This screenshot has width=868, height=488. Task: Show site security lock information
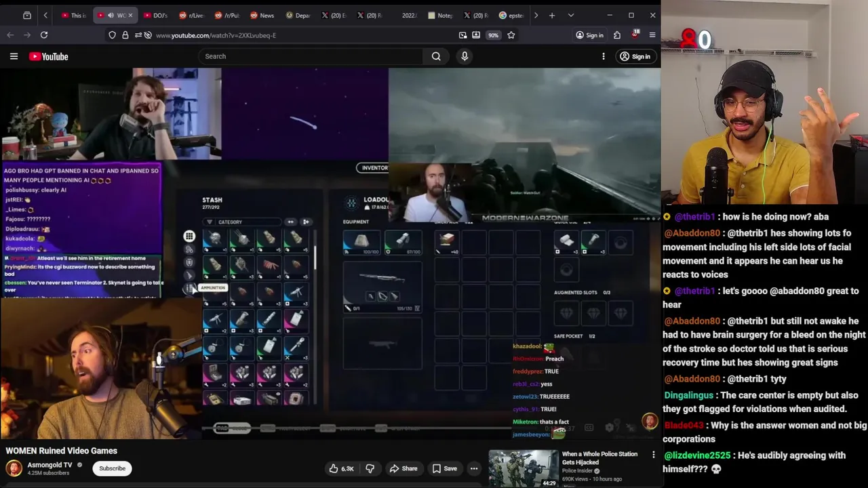[x=125, y=35]
